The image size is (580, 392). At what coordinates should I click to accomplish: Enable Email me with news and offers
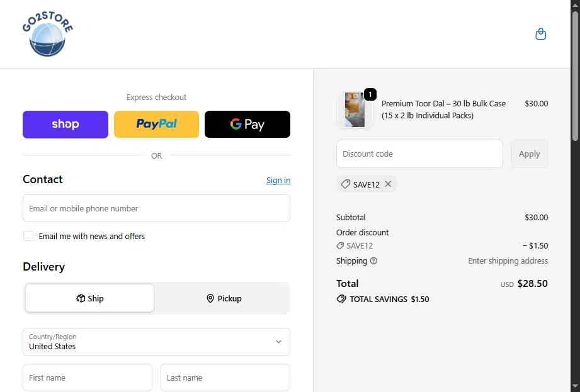pyautogui.click(x=28, y=236)
